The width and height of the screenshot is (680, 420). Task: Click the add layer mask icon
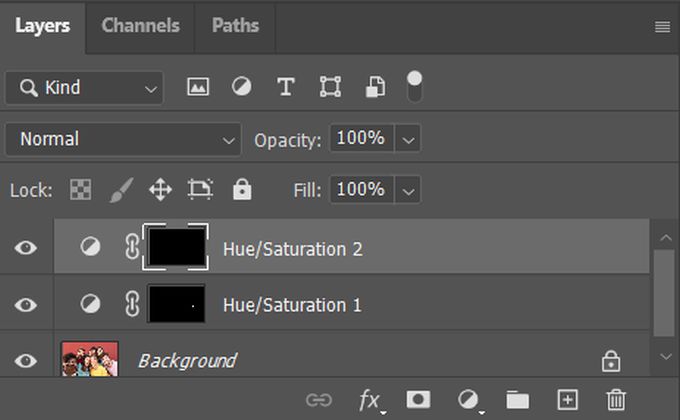pyautogui.click(x=418, y=400)
